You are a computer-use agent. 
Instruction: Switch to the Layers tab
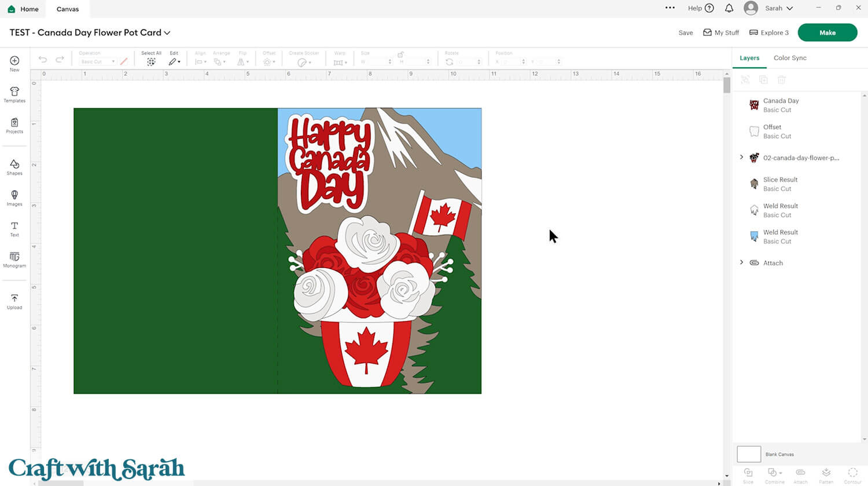click(749, 58)
